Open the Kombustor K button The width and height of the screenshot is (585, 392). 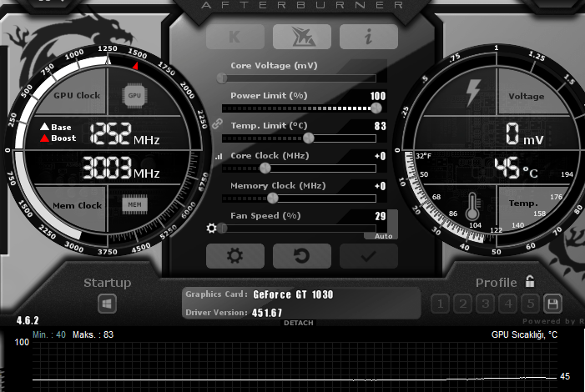point(235,37)
